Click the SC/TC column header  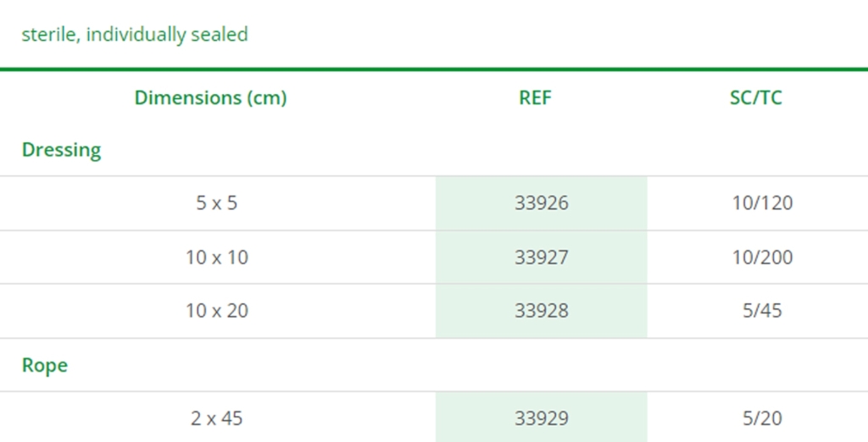[x=755, y=97]
